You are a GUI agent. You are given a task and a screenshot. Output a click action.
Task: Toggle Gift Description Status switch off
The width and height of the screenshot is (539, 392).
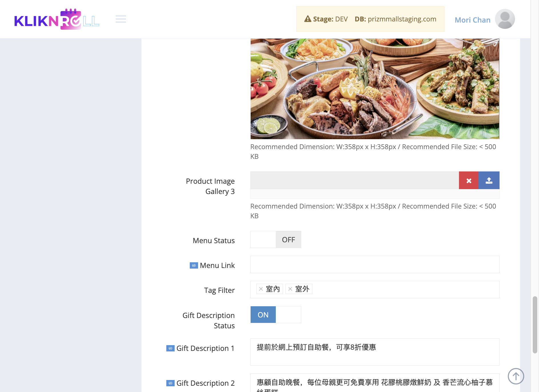click(276, 315)
